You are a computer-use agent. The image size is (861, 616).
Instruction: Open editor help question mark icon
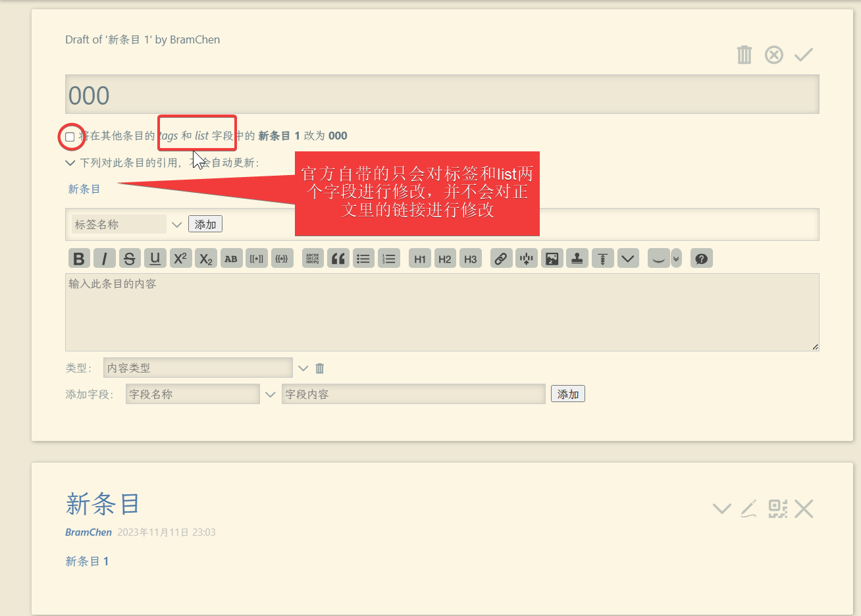[702, 259]
